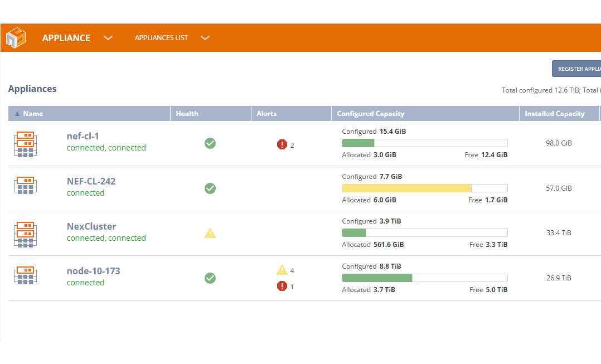Click the yellow warning alert icon for node-10-173
Screen dimensions: 601x364
pos(282,270)
